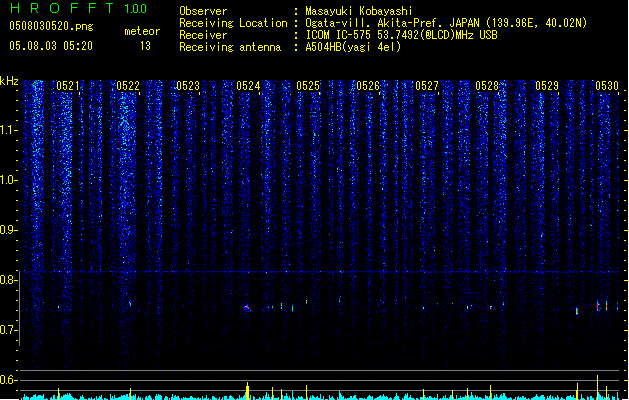Click the Receiving antenna label
This screenshot has width=629, height=400.
pyautogui.click(x=230, y=47)
